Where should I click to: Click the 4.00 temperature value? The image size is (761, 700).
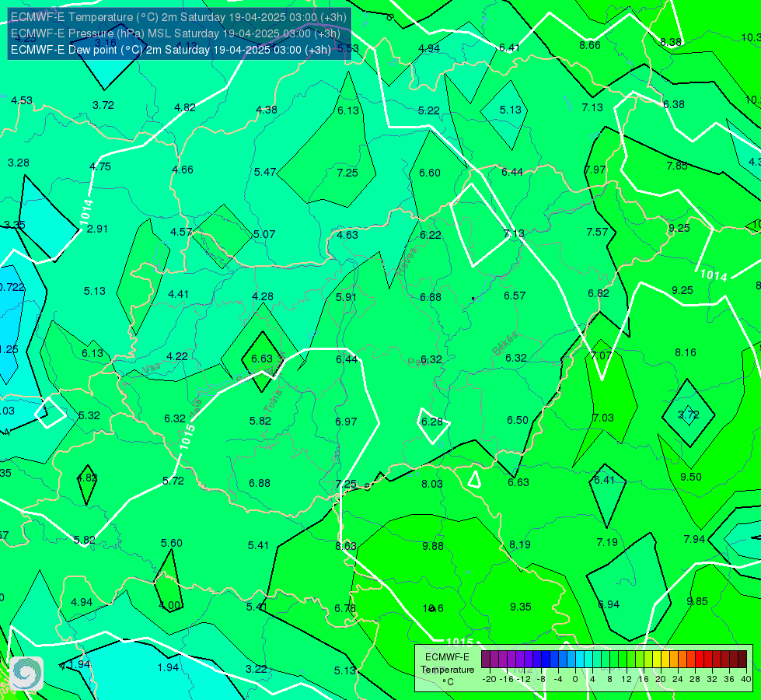pos(170,606)
